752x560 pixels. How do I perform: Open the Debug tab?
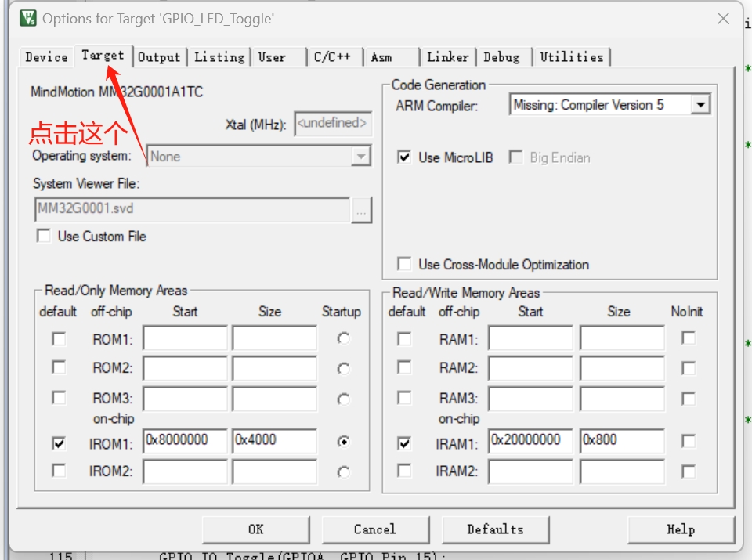pos(501,57)
